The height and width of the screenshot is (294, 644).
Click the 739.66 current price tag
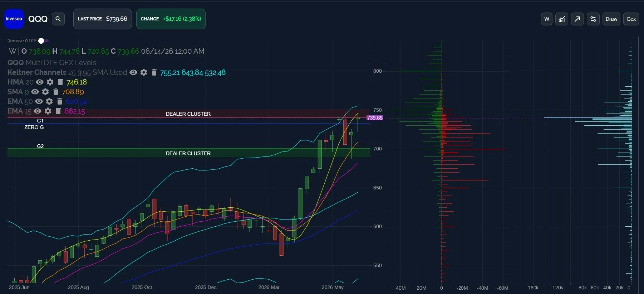375,118
